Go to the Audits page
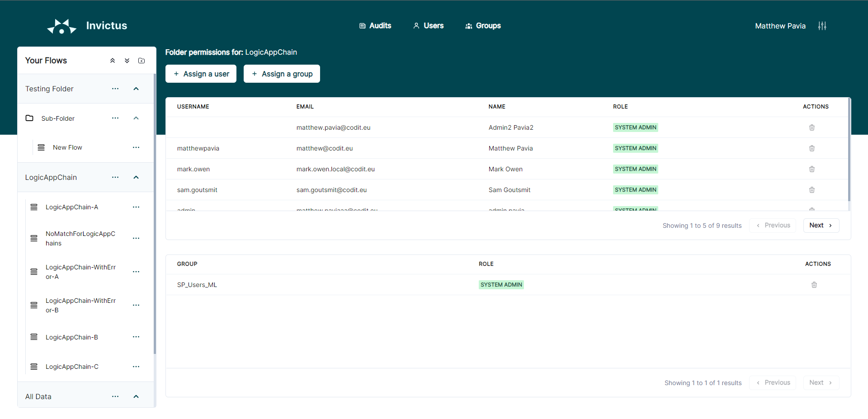Screen dimensions: 868x419 [375, 26]
